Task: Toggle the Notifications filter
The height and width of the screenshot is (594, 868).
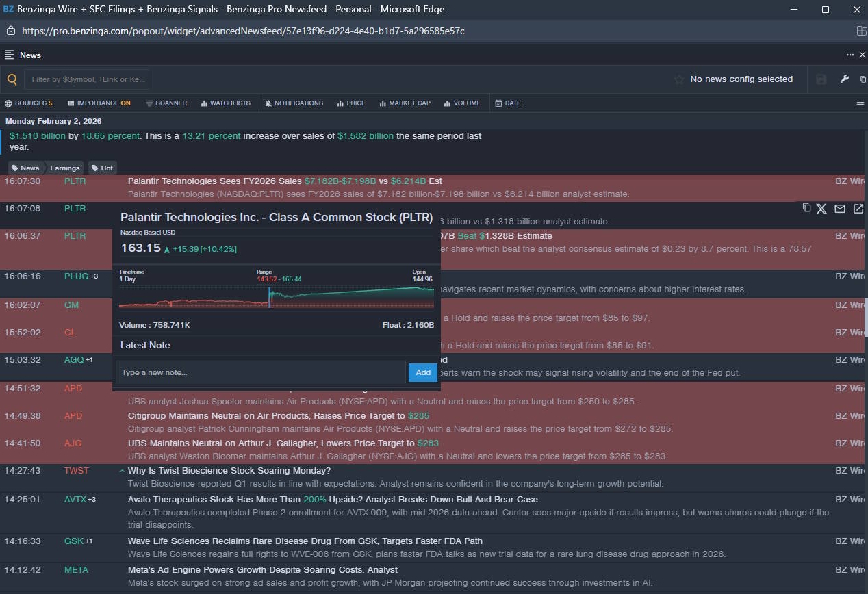Action: [294, 103]
